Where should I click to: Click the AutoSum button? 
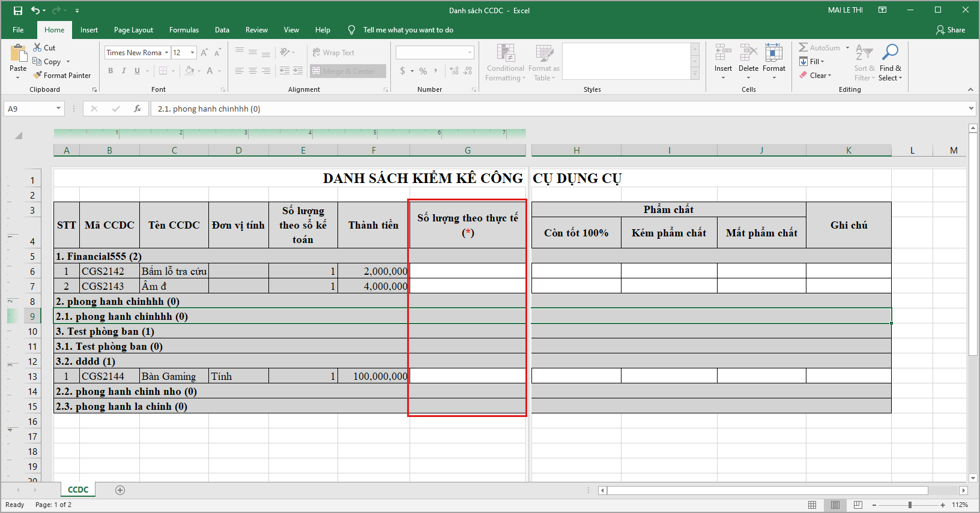point(820,47)
